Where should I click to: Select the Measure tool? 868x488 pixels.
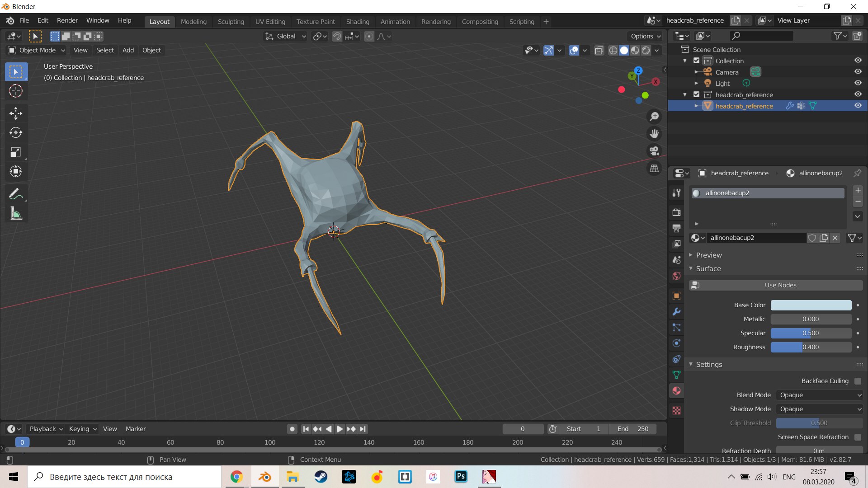coord(16,214)
